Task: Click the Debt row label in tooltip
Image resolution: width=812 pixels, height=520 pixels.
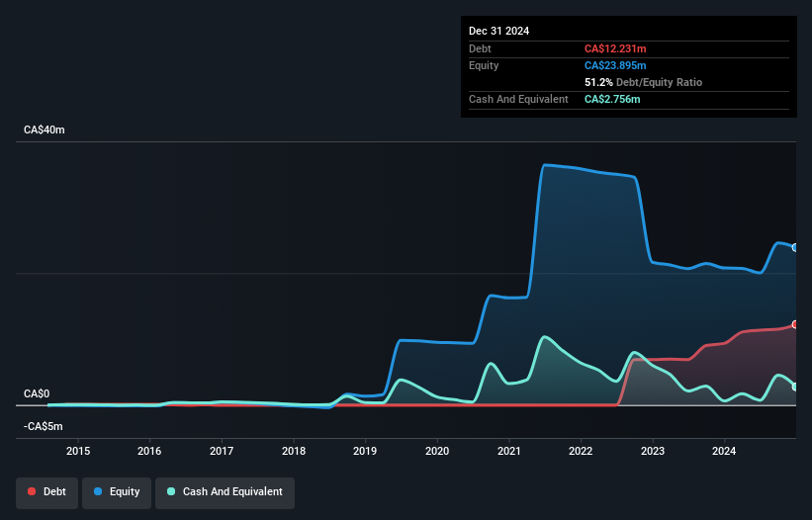Action: pyautogui.click(x=480, y=48)
